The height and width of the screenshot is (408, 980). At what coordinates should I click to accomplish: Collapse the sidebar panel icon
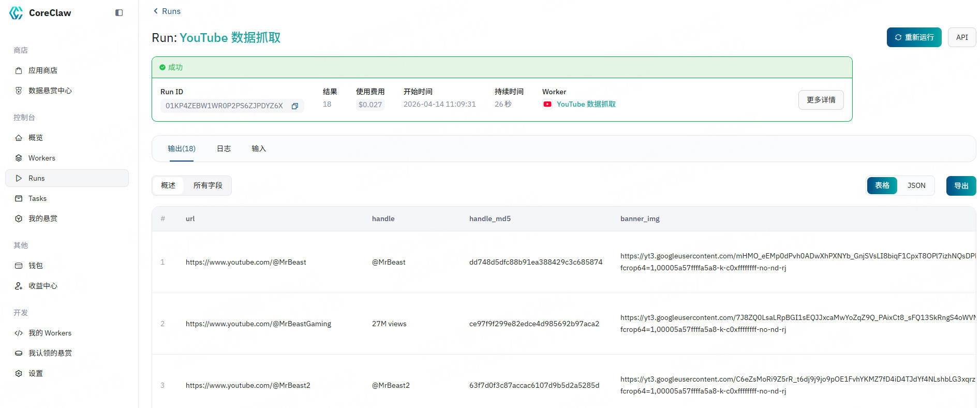[x=119, y=13]
